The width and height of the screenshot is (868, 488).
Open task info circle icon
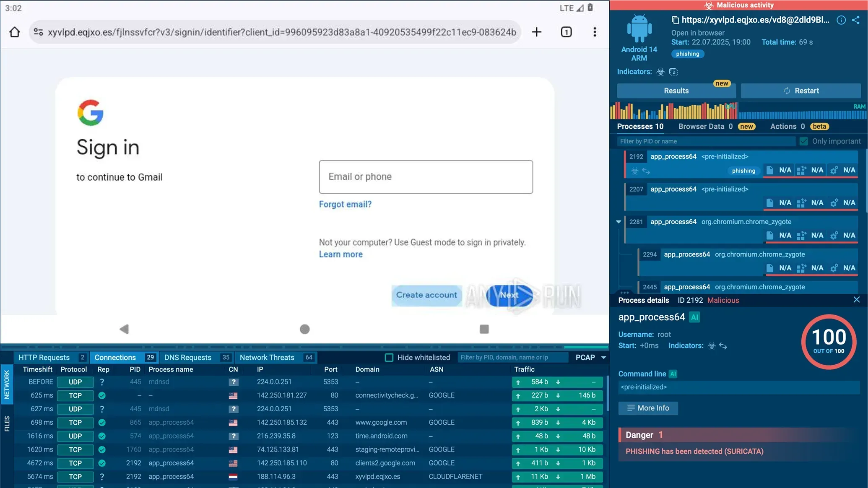[841, 20]
